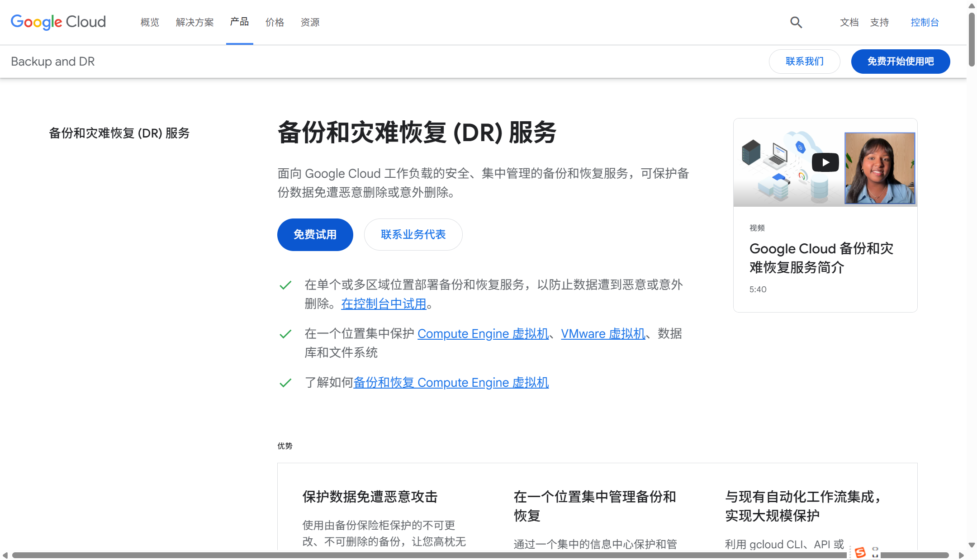Open the 在控制台中试用 link
Image resolution: width=977 pixels, height=560 pixels.
click(384, 304)
